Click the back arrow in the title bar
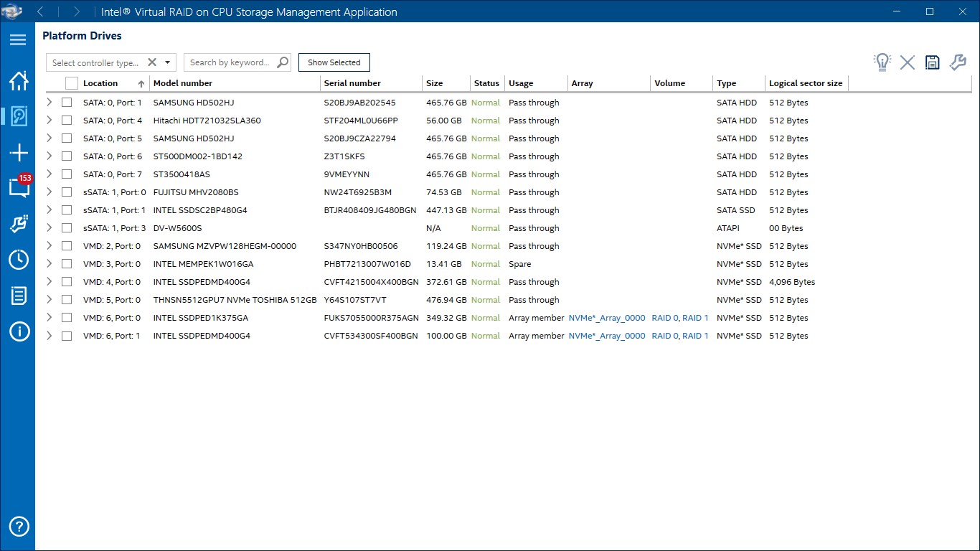The height and width of the screenshot is (551, 980). 40,11
